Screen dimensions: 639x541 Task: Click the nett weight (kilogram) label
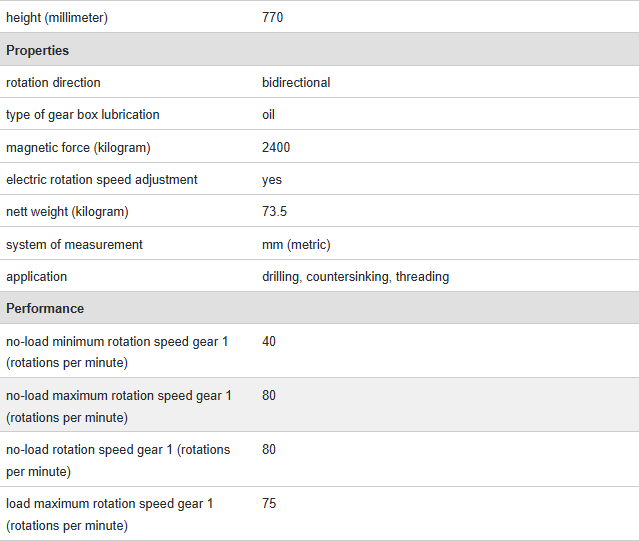click(67, 211)
